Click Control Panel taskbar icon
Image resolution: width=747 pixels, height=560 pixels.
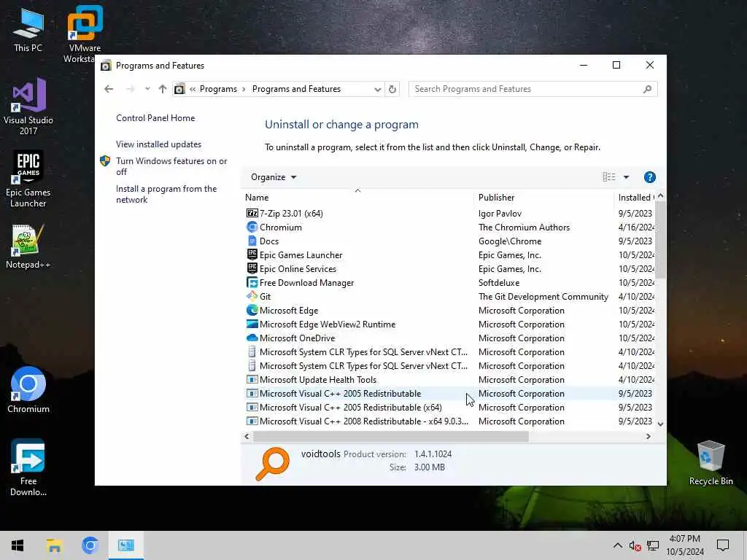(x=125, y=545)
